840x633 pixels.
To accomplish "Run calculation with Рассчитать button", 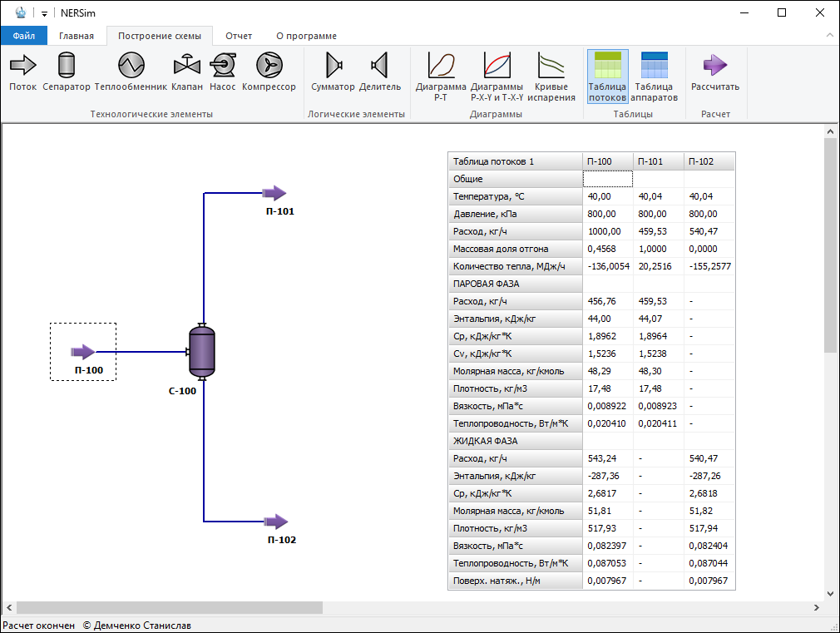I will pyautogui.click(x=714, y=72).
